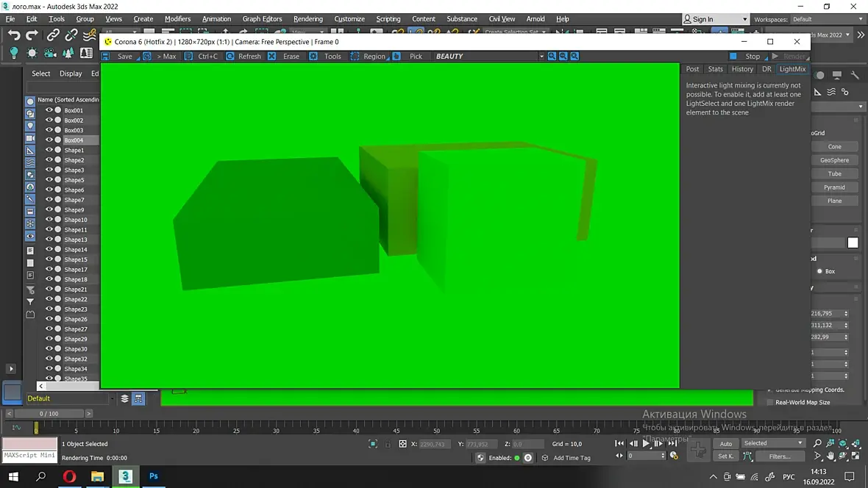
Task: Open the BEAUTY render element dropdown
Action: [x=541, y=57]
